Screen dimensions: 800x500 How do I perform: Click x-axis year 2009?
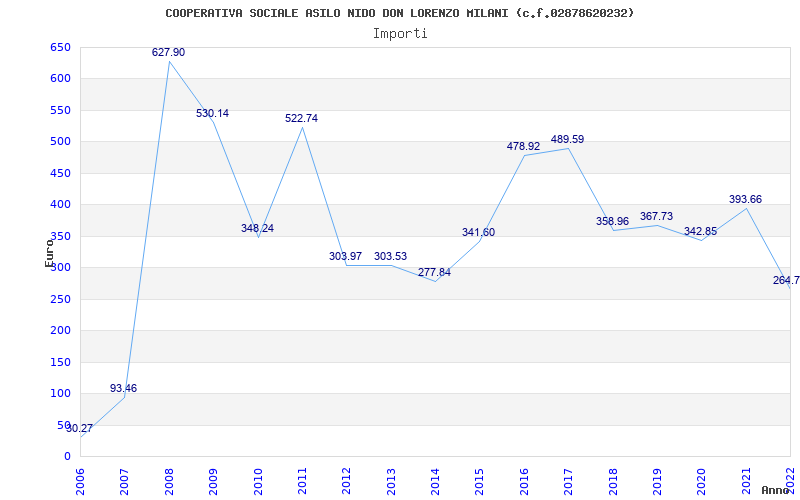[213, 481]
